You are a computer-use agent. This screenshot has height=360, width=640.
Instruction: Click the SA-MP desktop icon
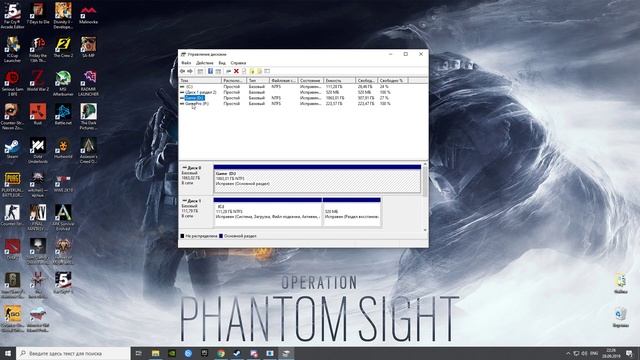88,47
